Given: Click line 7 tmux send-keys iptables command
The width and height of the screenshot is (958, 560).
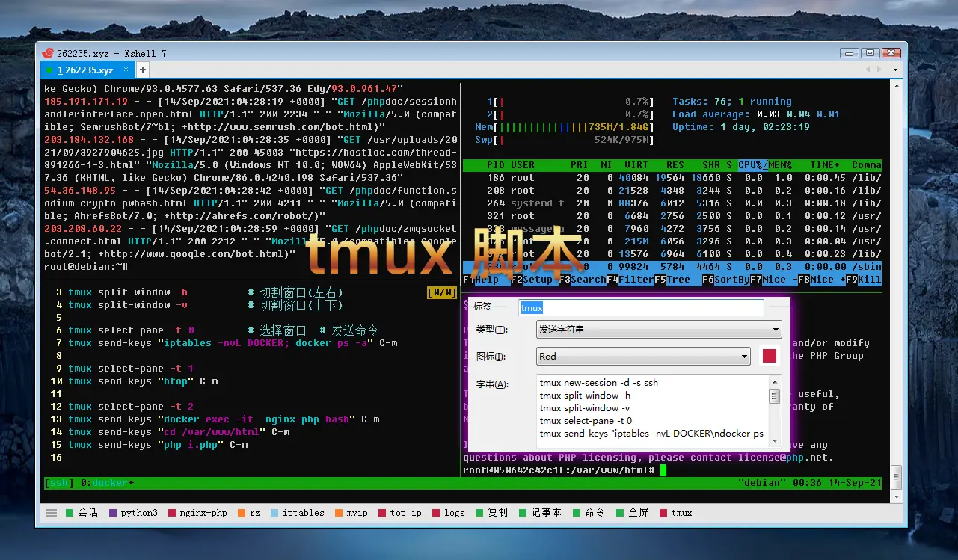Looking at the screenshot, I should pos(233,343).
